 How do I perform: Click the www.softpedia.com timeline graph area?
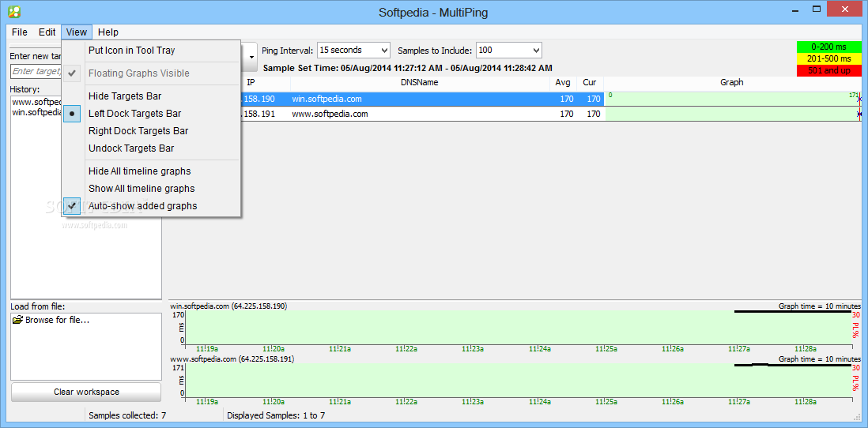[518, 381]
